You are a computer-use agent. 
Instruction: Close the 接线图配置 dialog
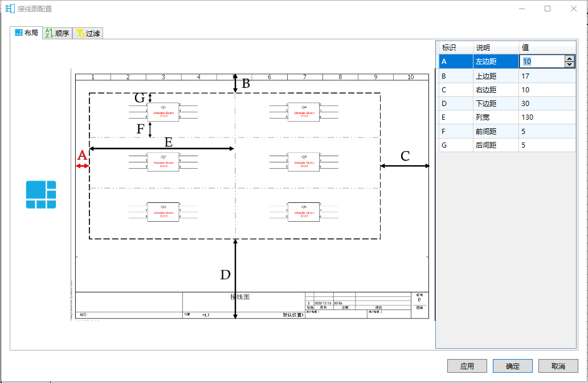pos(573,9)
